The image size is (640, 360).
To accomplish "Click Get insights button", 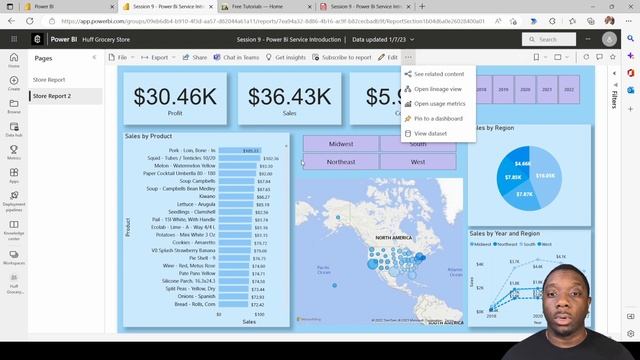I will point(285,58).
